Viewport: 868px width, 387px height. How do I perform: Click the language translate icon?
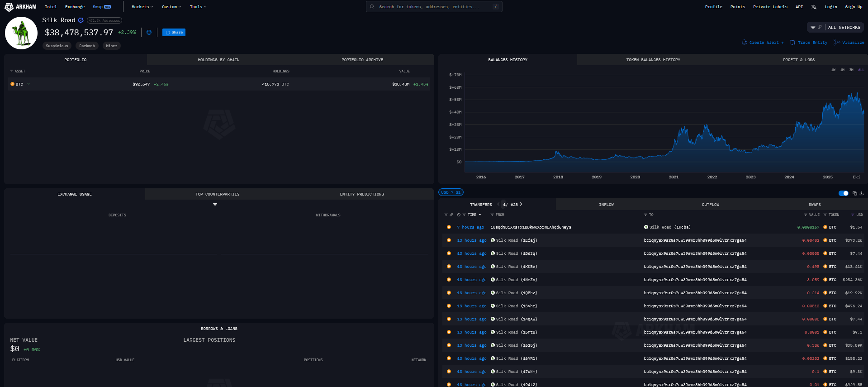[x=814, y=7]
